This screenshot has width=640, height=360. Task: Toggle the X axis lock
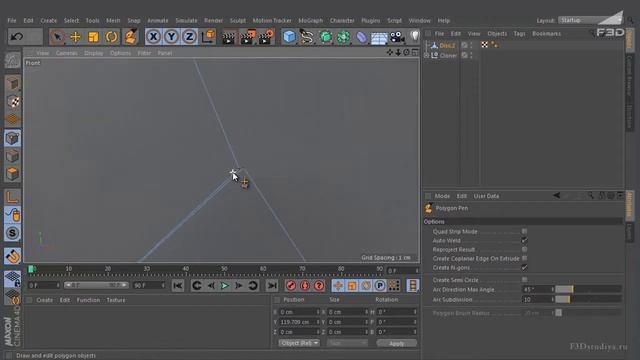153,37
